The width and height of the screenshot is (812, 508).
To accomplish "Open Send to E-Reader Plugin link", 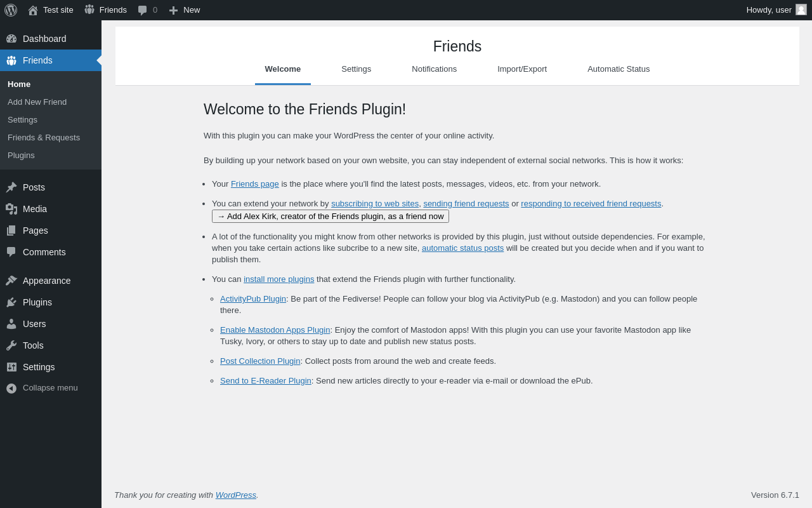I will [x=266, y=381].
